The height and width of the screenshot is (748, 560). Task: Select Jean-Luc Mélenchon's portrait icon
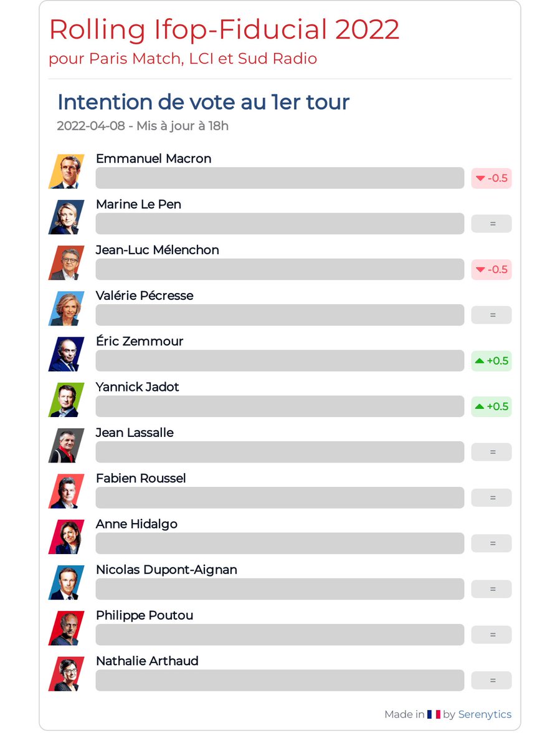67,263
